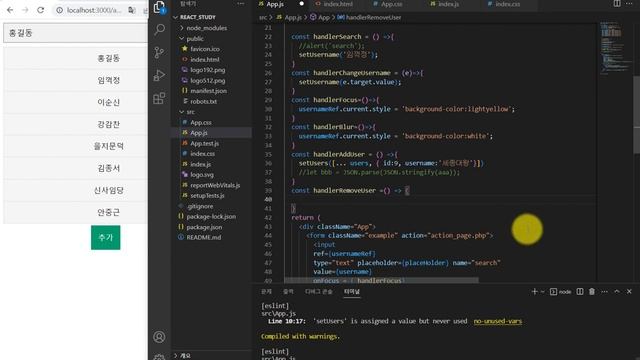Open the 디버그 콘솔 panel tab
The image size is (640, 360).
click(x=318, y=291)
